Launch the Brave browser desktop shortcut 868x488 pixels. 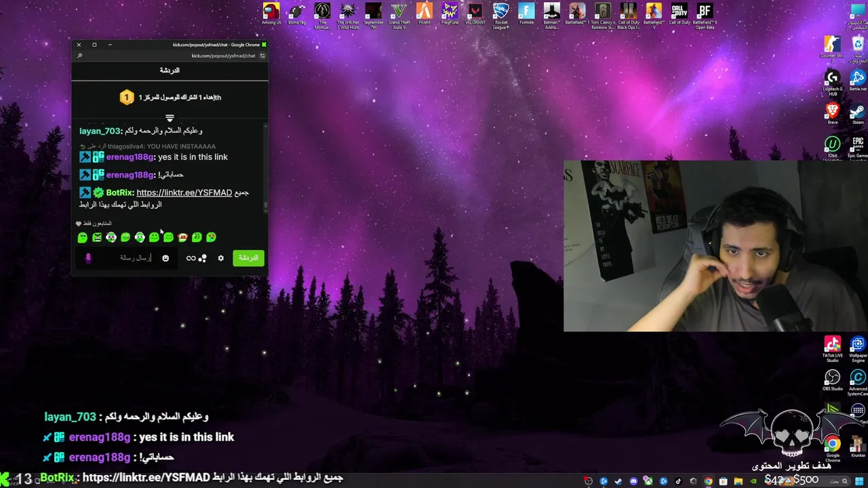coord(832,113)
